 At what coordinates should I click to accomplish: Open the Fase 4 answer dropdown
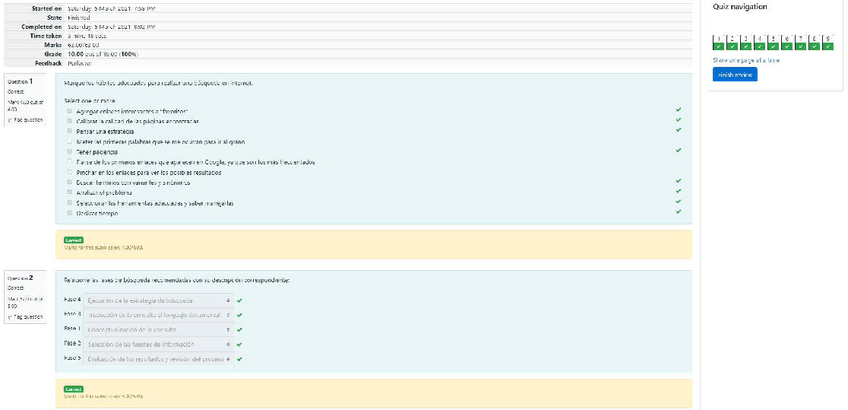(158, 299)
